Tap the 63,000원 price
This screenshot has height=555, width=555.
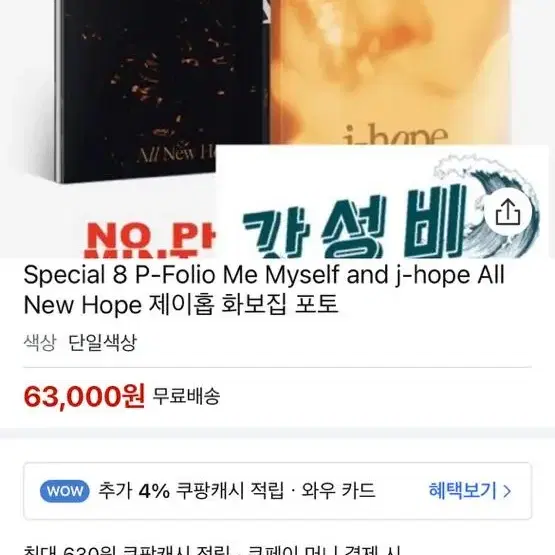click(x=84, y=396)
